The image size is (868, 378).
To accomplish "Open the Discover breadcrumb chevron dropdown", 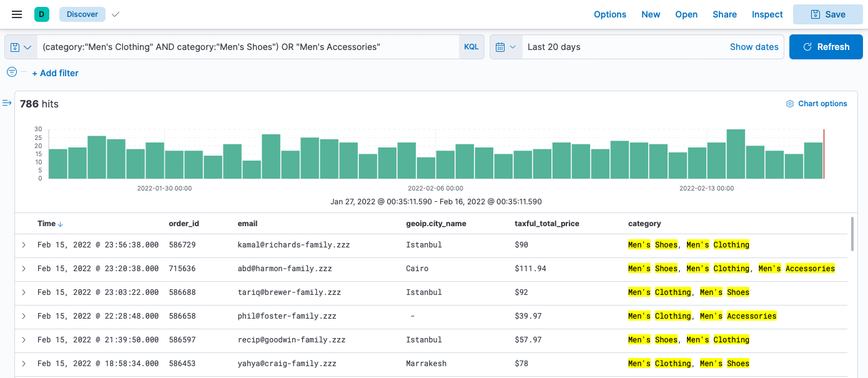I will pos(115,14).
